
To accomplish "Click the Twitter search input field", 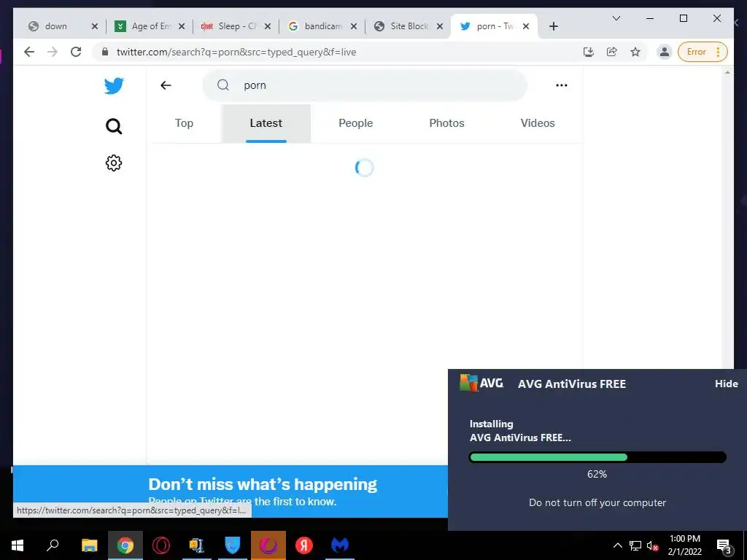I will tap(365, 85).
